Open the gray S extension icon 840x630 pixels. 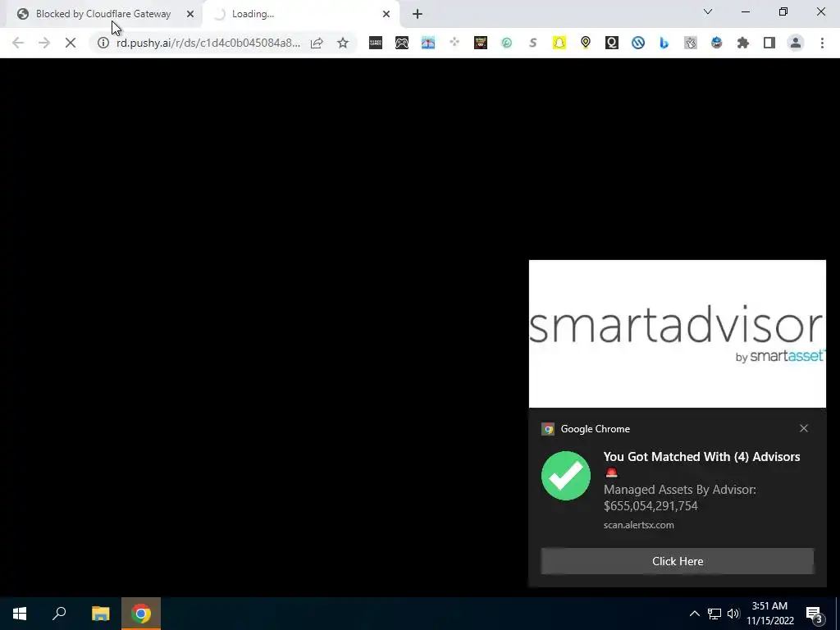[x=533, y=43]
